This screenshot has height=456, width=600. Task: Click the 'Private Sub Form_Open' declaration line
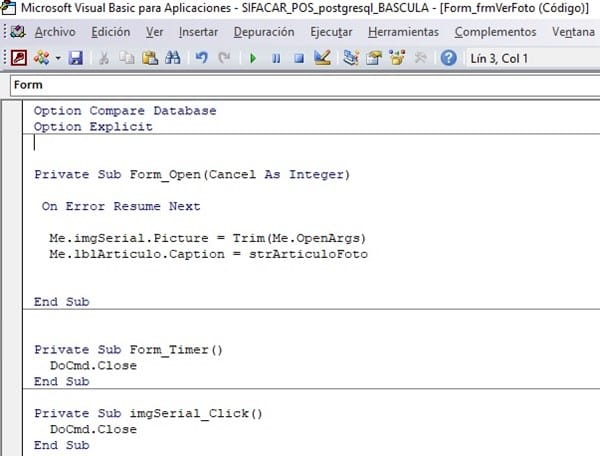(x=192, y=175)
